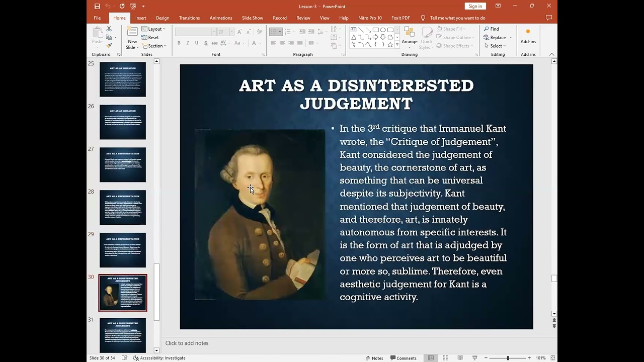
Task: Click 'Click to add notes' area
Action: point(187,343)
